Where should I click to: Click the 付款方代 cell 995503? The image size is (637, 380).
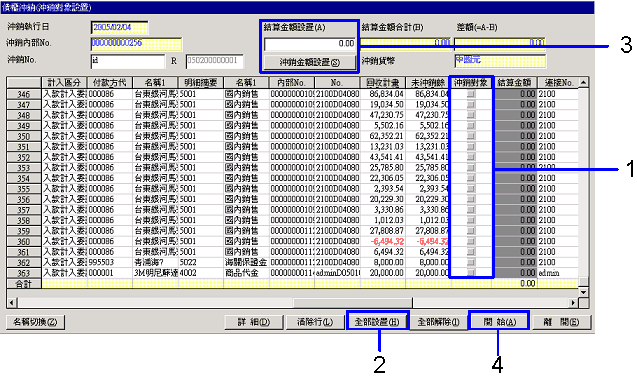pos(101,262)
